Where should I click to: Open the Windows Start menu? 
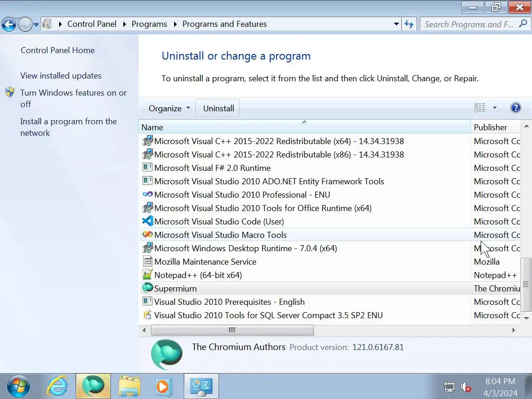pyautogui.click(x=18, y=386)
